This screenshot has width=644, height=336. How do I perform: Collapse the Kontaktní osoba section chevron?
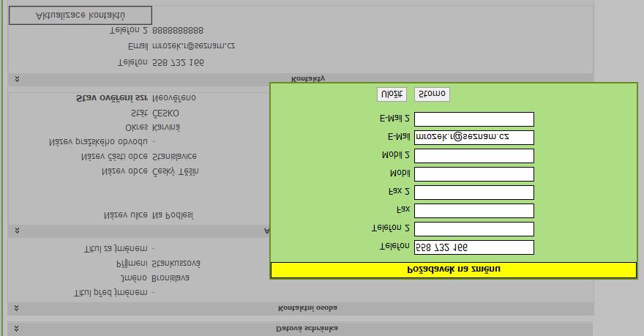(x=17, y=307)
